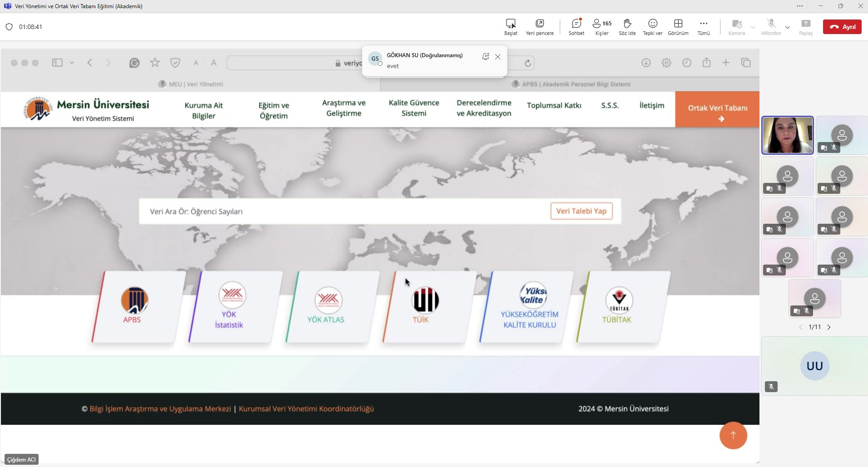Go to previous participant page arrow
This screenshot has width=868, height=467.
(x=801, y=327)
